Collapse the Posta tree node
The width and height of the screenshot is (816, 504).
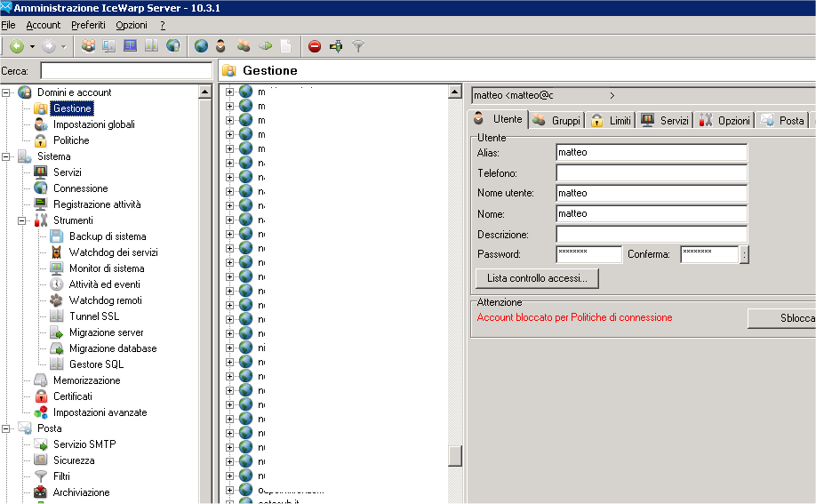[x=5, y=429]
